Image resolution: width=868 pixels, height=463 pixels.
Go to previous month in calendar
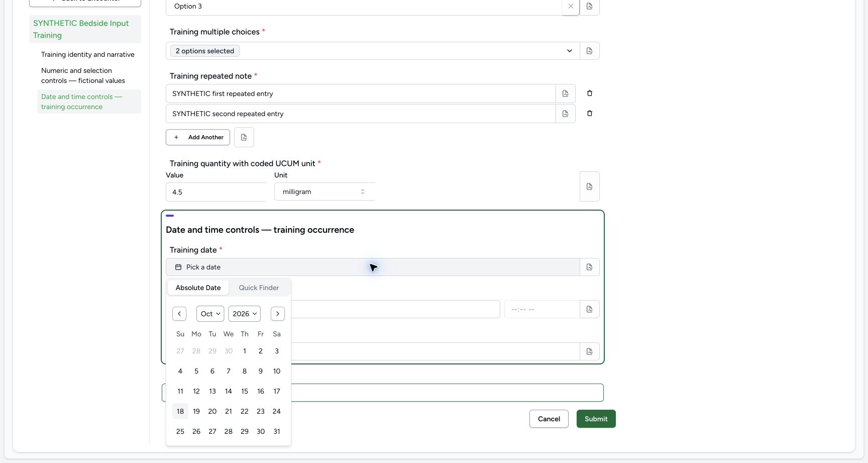coord(179,314)
